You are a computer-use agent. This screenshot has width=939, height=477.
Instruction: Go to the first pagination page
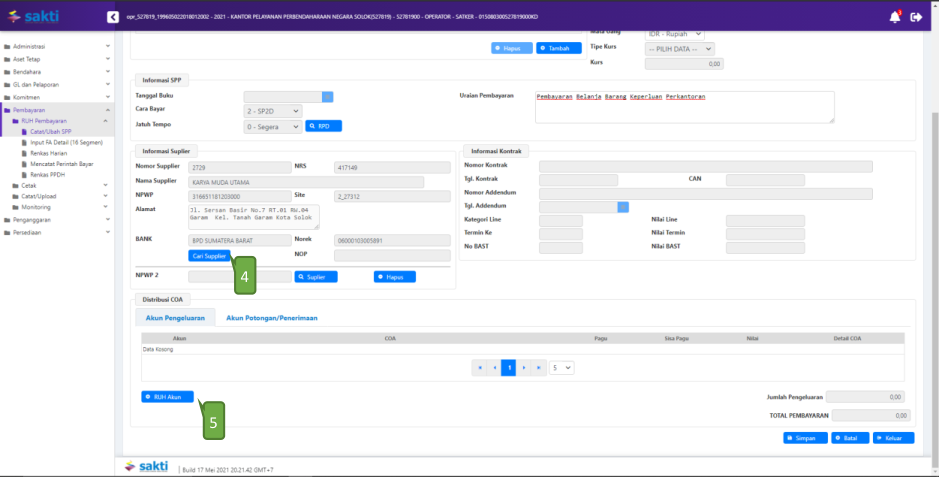478,368
